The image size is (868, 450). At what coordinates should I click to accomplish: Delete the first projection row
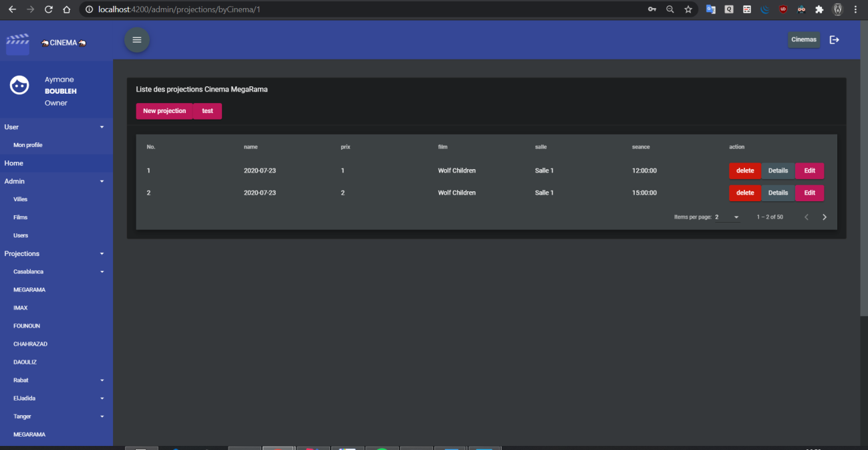click(744, 171)
